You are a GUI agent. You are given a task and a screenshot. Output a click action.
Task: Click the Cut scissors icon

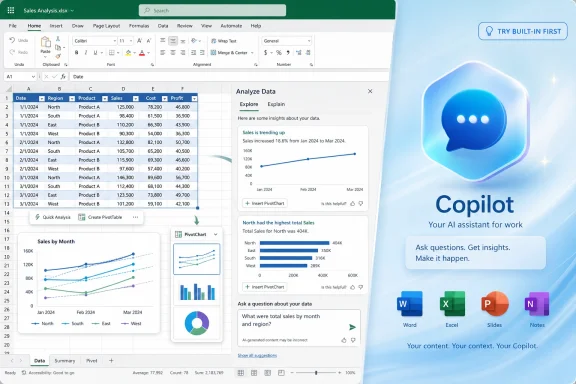[x=58, y=39]
